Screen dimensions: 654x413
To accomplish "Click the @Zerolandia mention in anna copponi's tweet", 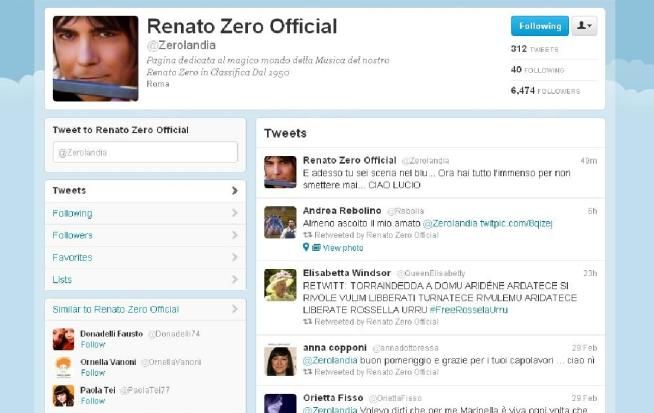I will click(x=330, y=360).
